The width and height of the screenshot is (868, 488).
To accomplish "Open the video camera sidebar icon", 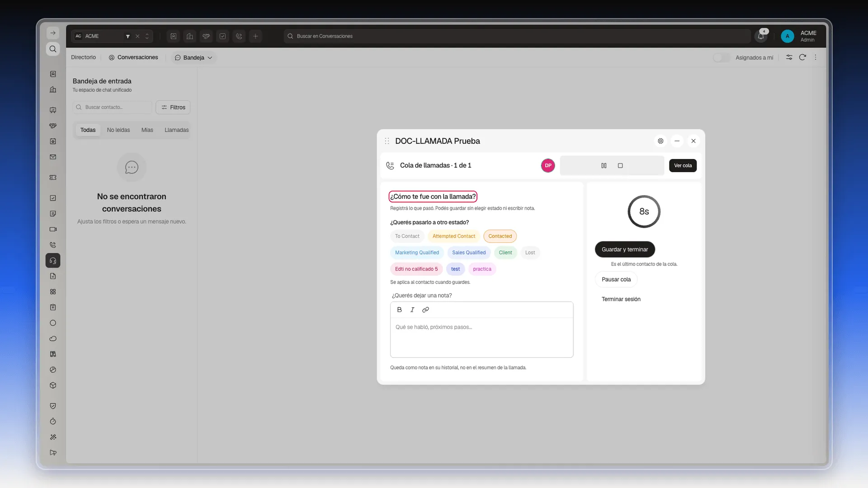I will pyautogui.click(x=53, y=230).
